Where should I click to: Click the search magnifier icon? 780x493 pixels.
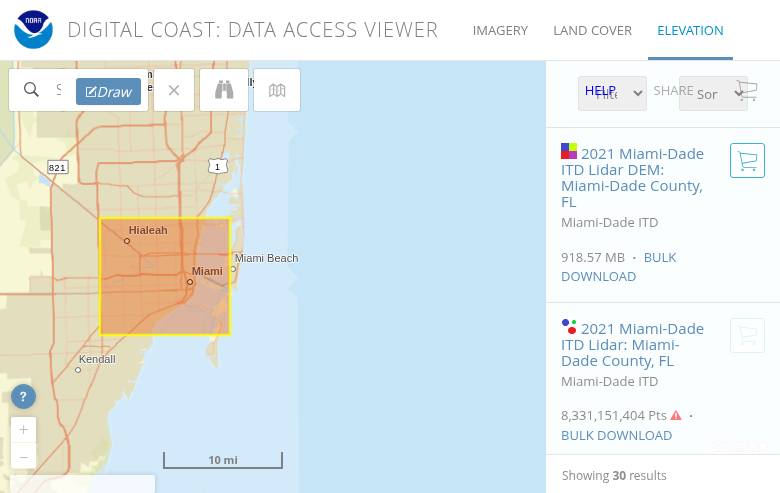point(32,90)
